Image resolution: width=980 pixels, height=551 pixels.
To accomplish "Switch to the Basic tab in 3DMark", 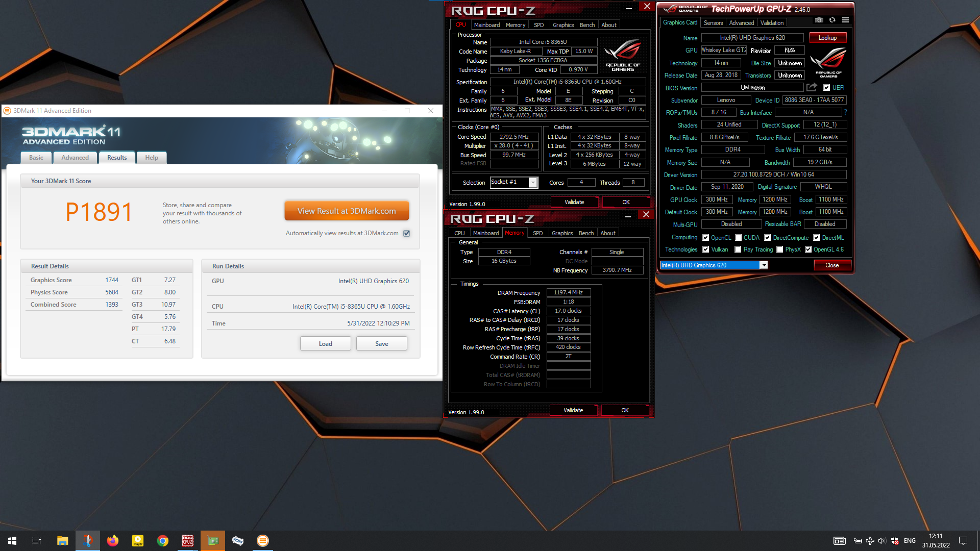I will tap(36, 158).
